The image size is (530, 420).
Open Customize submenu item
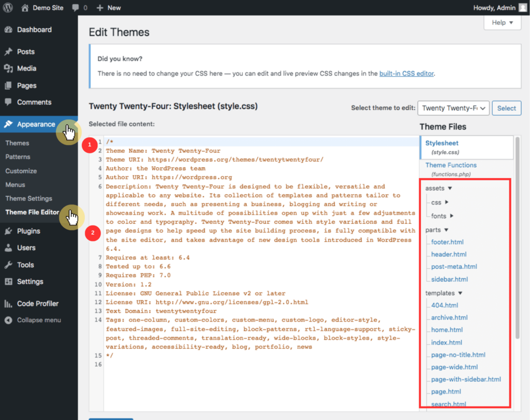point(21,171)
